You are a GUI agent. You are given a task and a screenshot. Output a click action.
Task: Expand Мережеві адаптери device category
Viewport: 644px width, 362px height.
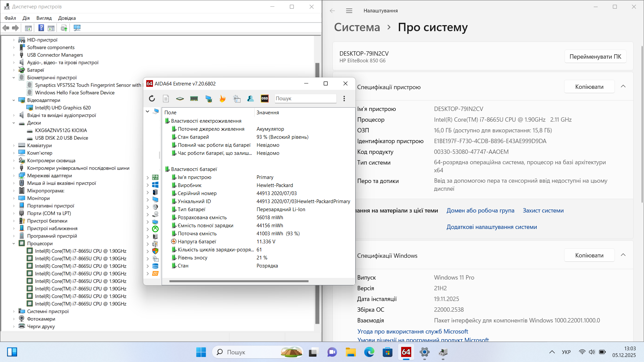(14, 176)
